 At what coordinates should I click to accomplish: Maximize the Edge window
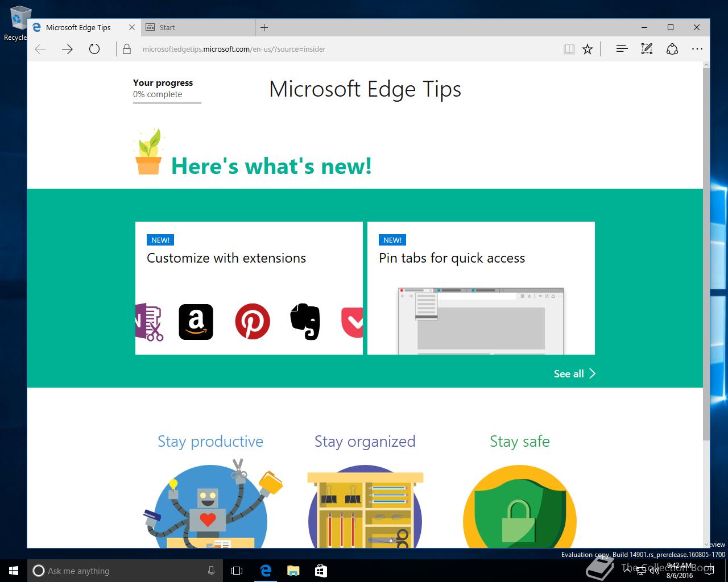click(671, 27)
